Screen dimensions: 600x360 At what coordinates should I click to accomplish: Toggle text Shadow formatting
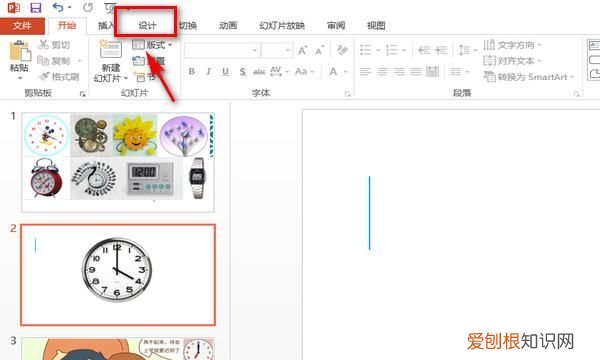[x=243, y=72]
